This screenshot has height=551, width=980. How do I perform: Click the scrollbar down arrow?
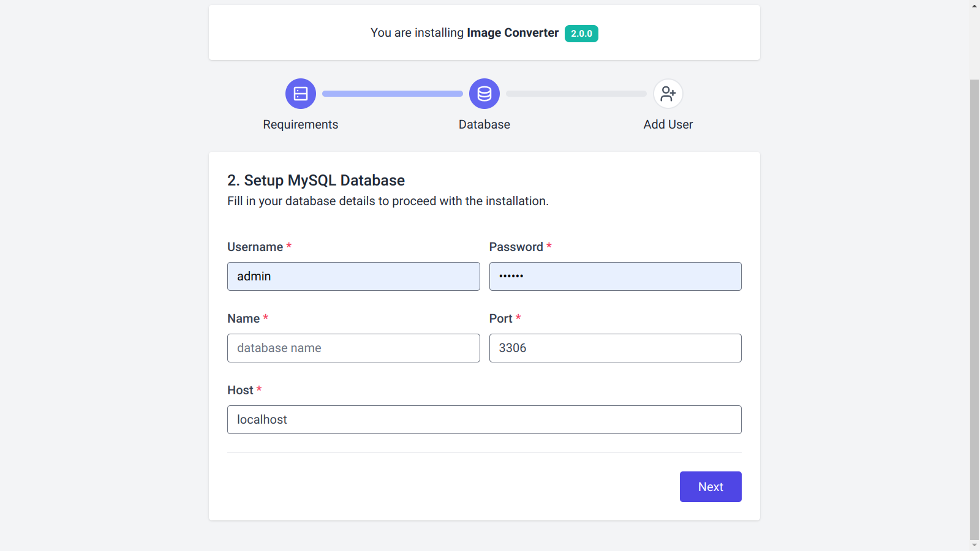974,545
